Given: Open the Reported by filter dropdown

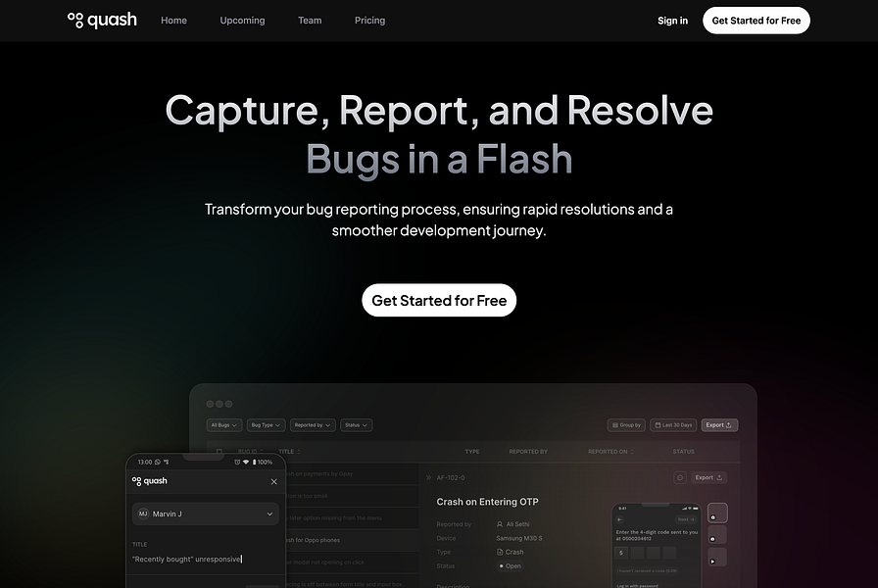Looking at the screenshot, I should [313, 425].
